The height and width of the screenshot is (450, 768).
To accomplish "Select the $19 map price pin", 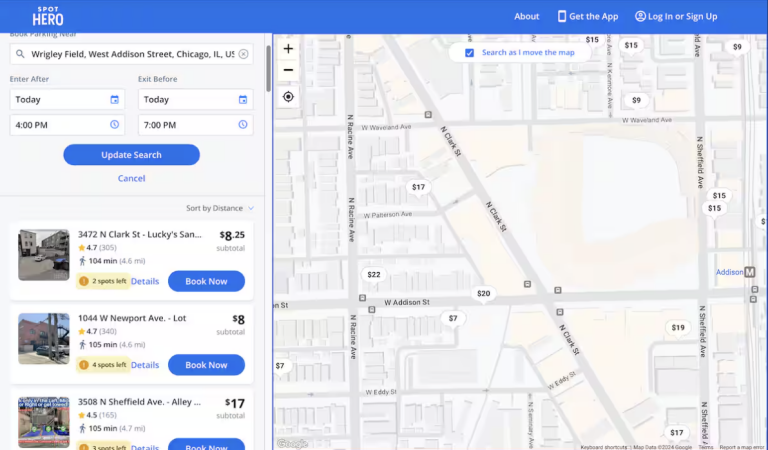I will pos(678,328).
